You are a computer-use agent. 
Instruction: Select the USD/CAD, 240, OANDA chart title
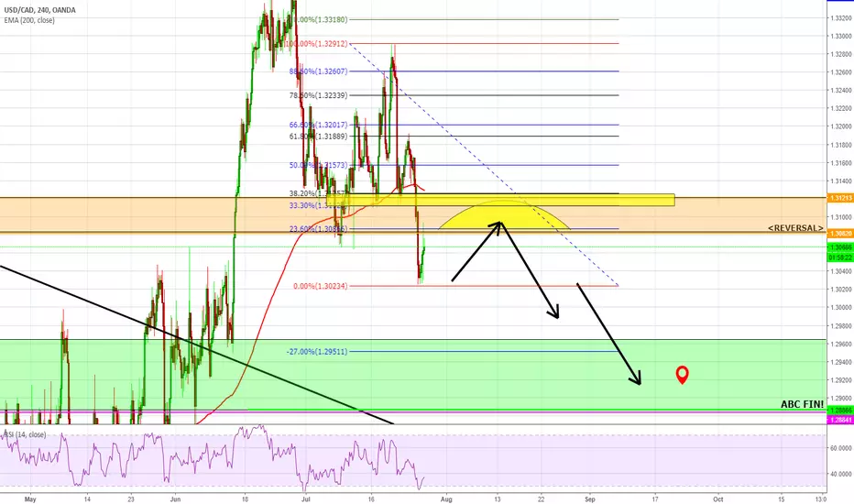tap(39, 10)
